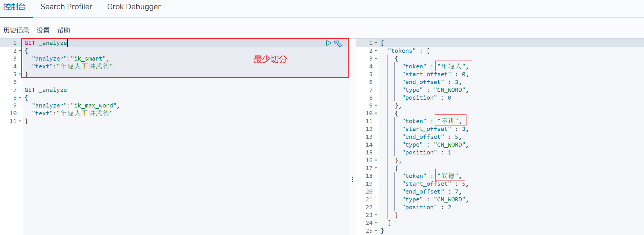644x235 pixels.
Task: Collapse the tokens array at response line 2
Action: tap(376, 51)
